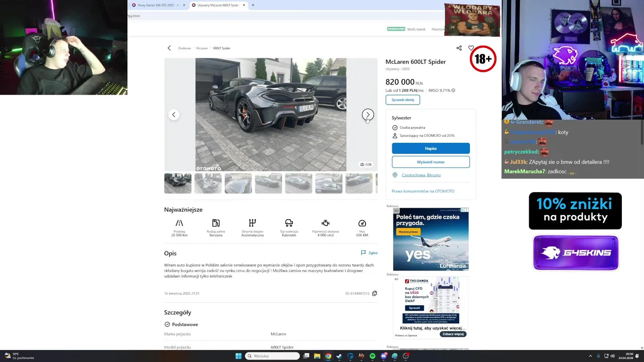
Task: Open the second gallery thumbnail
Action: (x=208, y=184)
